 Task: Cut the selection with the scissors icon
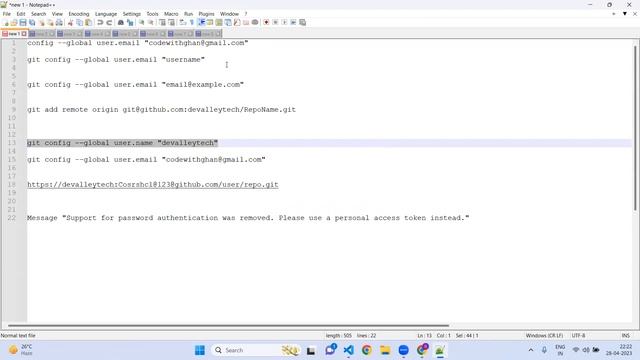70,22
